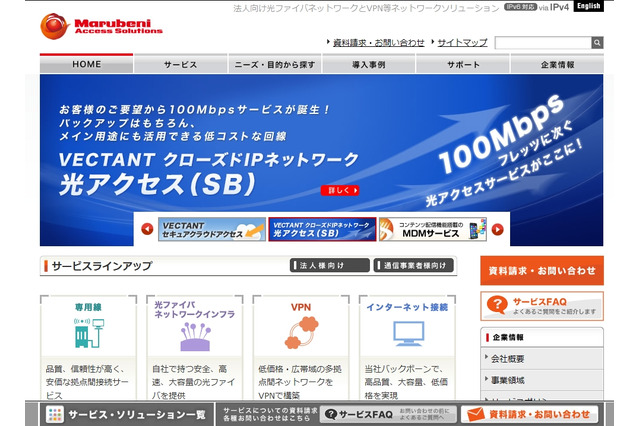Image resolution: width=640 pixels, height=426 pixels.
Task: Click the 法人様向け filter button
Action: pyautogui.click(x=330, y=265)
